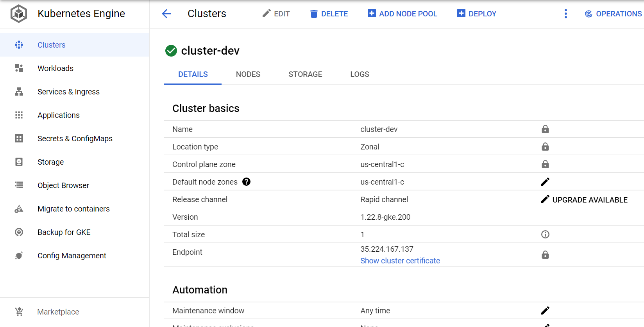Click the Kubernetes Engine title text
The image size is (644, 327).
tap(81, 14)
